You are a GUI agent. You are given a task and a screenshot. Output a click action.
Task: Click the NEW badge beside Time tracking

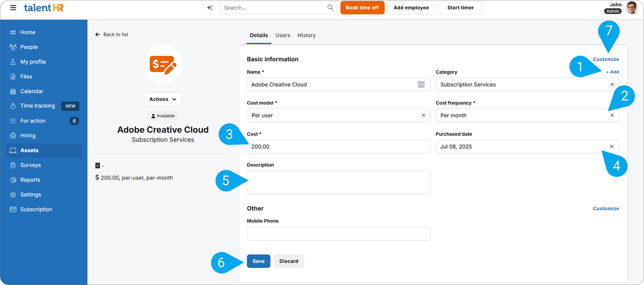coord(70,106)
